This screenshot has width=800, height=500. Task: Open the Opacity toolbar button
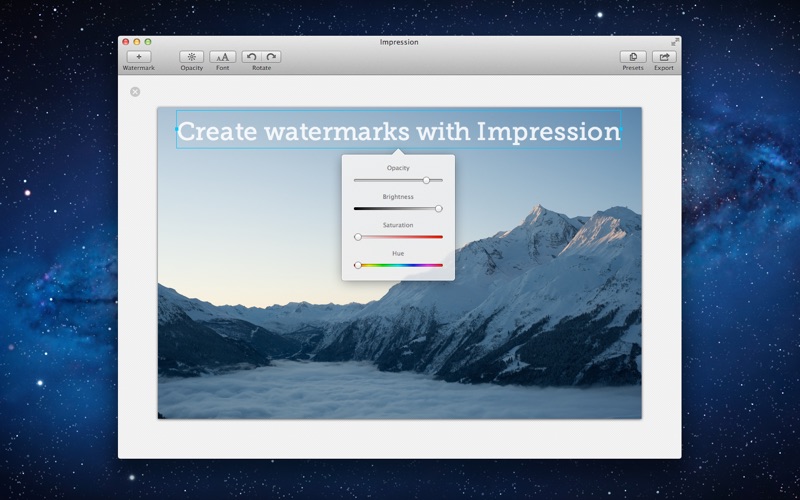click(191, 57)
